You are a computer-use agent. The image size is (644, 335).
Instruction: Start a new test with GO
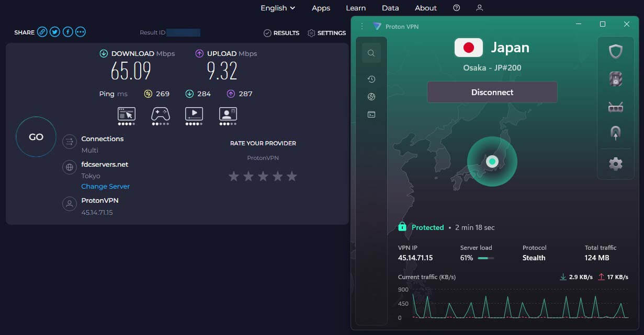point(36,137)
